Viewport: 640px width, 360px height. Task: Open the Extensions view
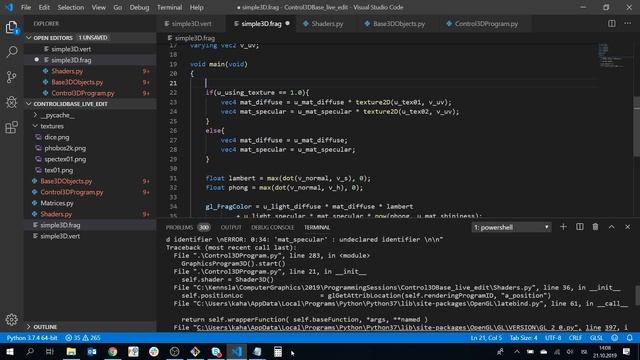point(11,127)
